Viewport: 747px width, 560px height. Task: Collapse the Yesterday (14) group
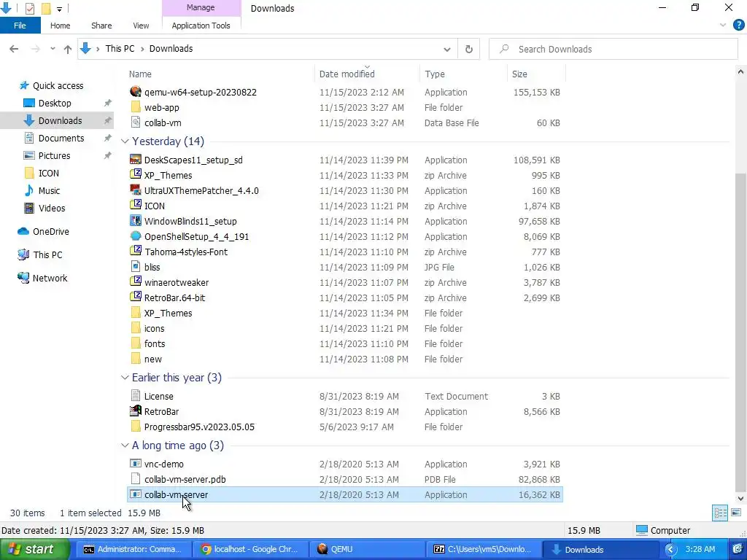point(125,141)
